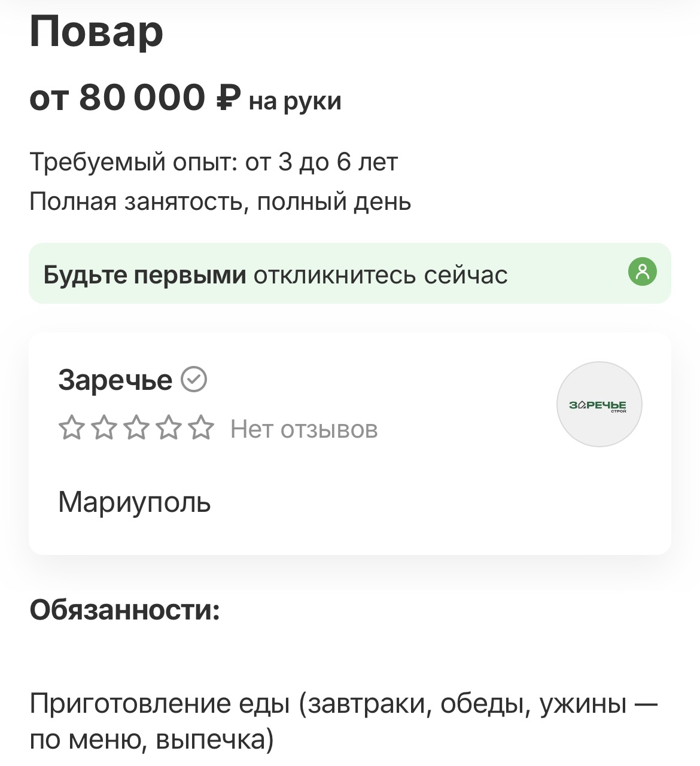Open the Заречье Строй company logo
This screenshot has height=766, width=700.
(x=599, y=404)
